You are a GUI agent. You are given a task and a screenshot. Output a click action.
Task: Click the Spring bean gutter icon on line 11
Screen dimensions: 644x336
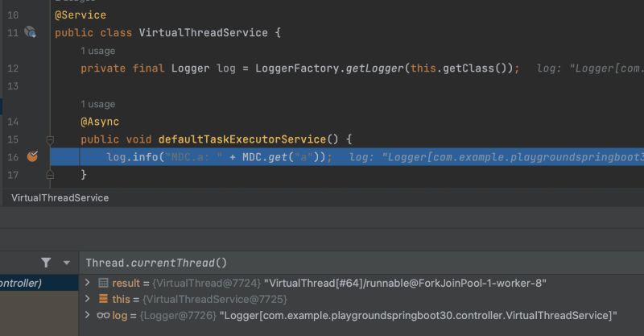pyautogui.click(x=30, y=32)
